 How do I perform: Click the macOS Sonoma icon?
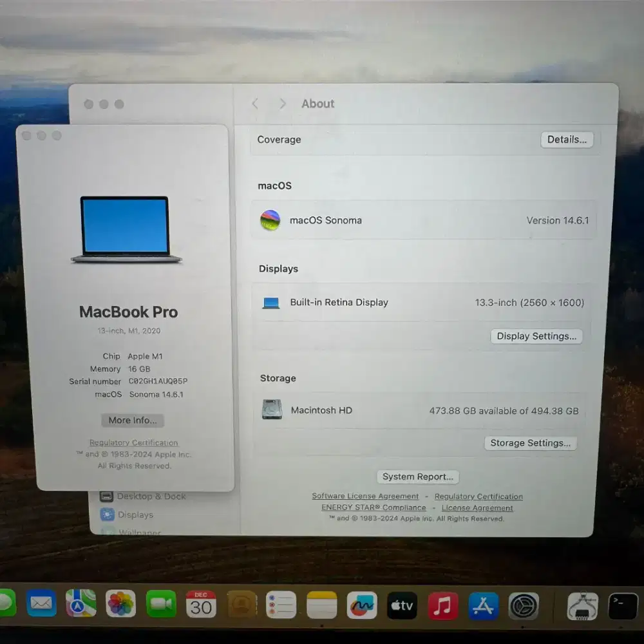(270, 220)
